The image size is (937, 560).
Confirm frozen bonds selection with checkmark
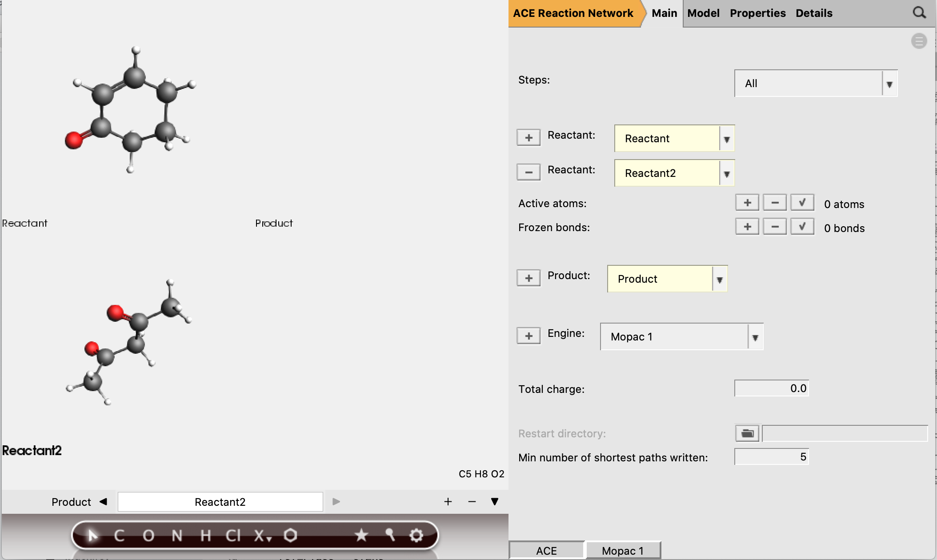coord(802,226)
